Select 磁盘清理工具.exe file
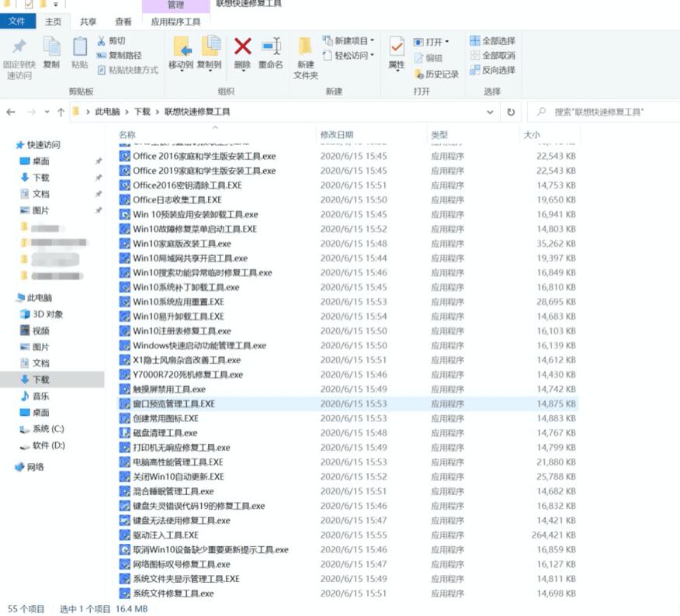The height and width of the screenshot is (616, 680). point(165,433)
